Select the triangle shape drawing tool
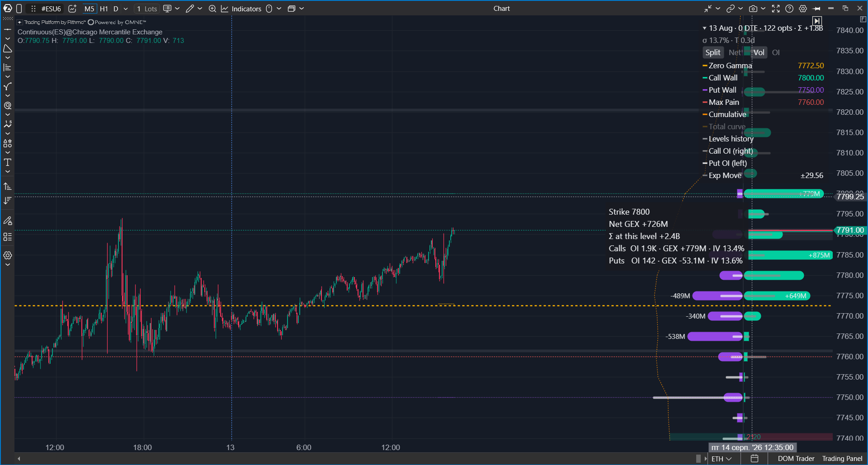The width and height of the screenshot is (868, 465). tap(8, 48)
